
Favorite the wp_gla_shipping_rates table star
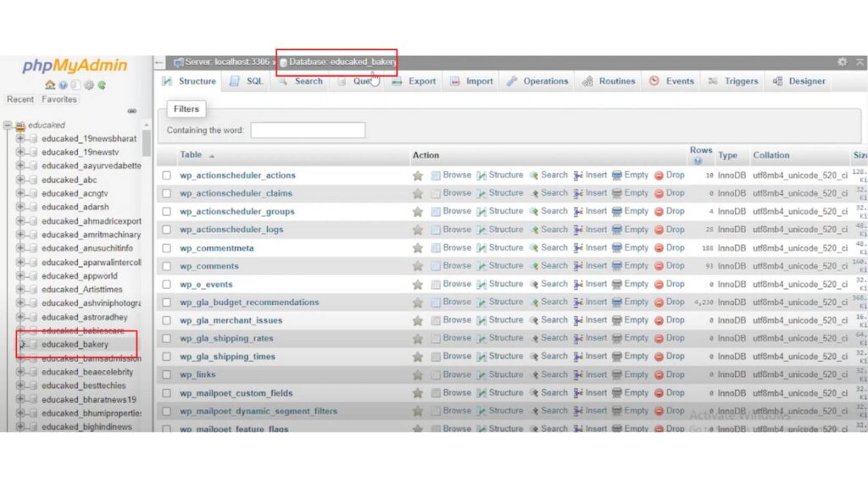click(417, 339)
